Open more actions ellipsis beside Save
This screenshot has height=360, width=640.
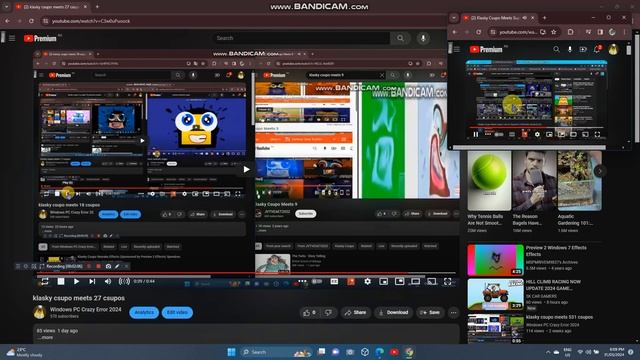[x=453, y=313]
